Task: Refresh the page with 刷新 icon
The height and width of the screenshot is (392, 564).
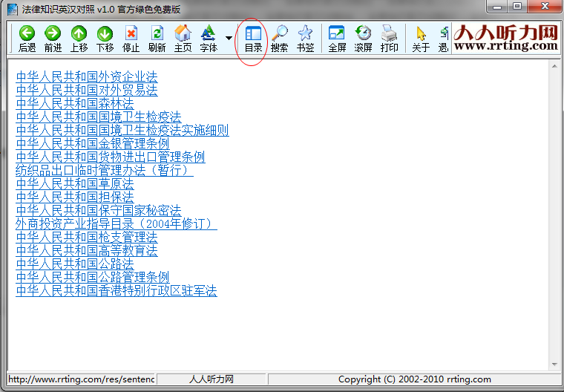Action: (x=157, y=33)
